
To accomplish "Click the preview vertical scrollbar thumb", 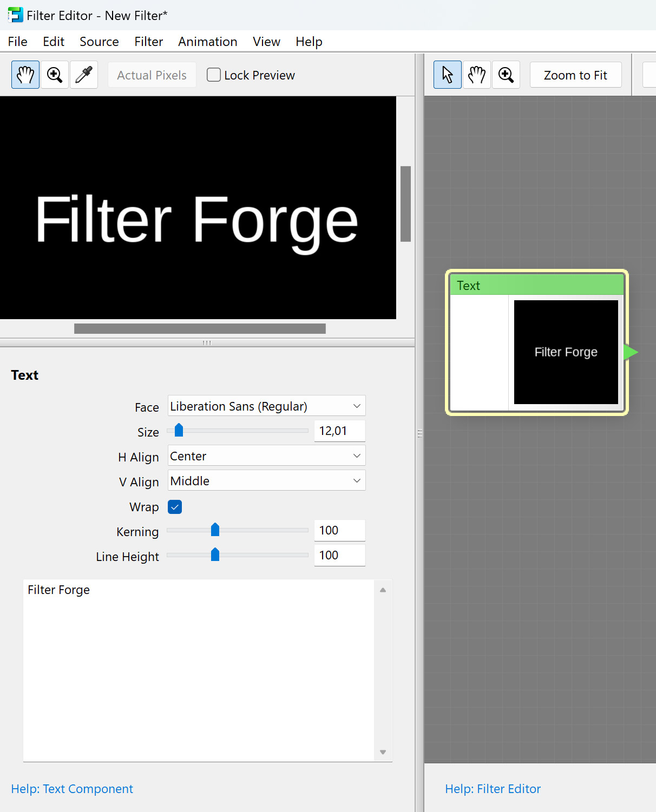I will point(405,204).
